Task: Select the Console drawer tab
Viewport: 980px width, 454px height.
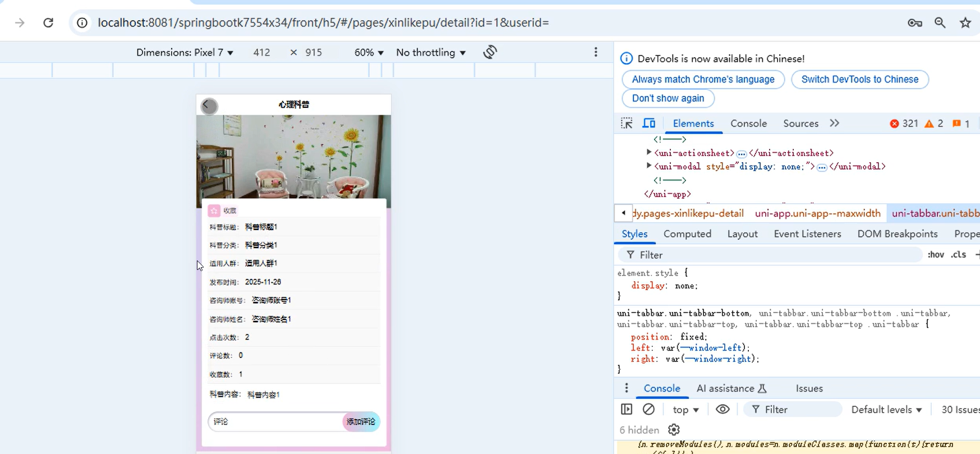Action: (662, 388)
